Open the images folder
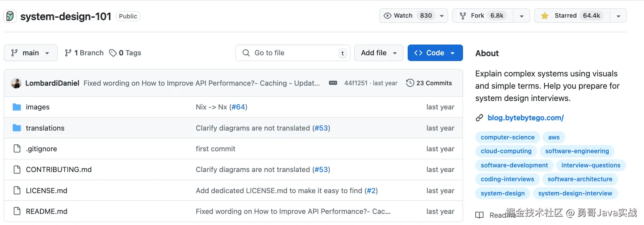Viewport: 644px width, 225px height. [x=38, y=107]
